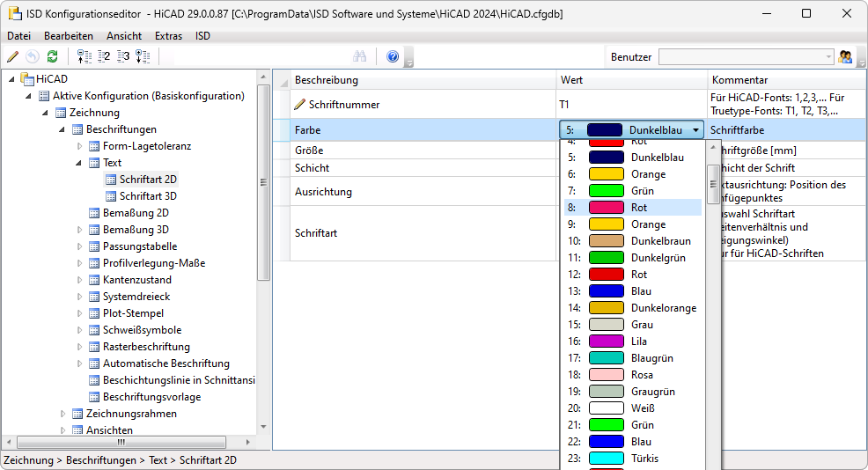Expand the Bemaßung 3D node
The height and width of the screenshot is (470, 868).
[79, 230]
